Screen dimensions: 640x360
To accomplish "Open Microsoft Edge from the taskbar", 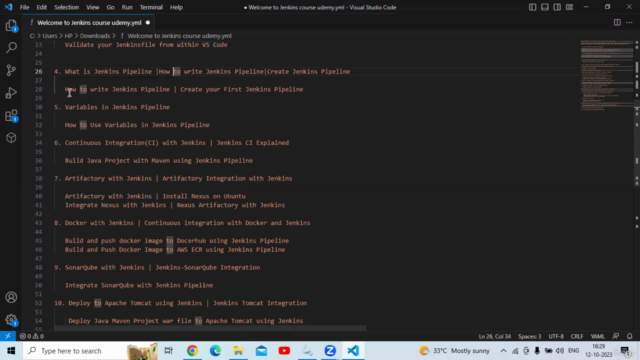I will (216, 351).
